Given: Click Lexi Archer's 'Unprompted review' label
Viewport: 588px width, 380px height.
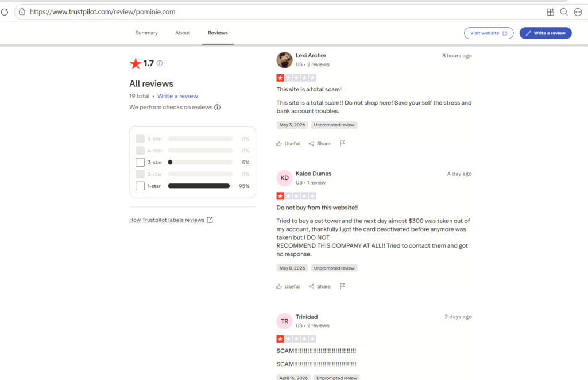Looking at the screenshot, I should click(x=334, y=125).
